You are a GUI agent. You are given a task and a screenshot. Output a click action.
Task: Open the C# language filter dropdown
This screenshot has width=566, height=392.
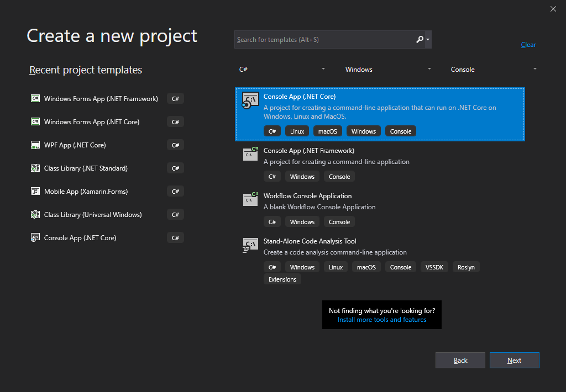(x=282, y=70)
